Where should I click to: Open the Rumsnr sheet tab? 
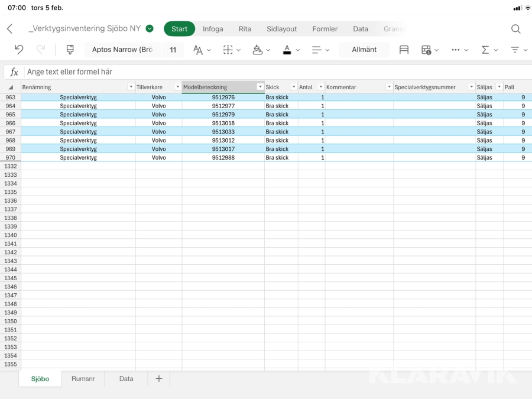pyautogui.click(x=83, y=379)
